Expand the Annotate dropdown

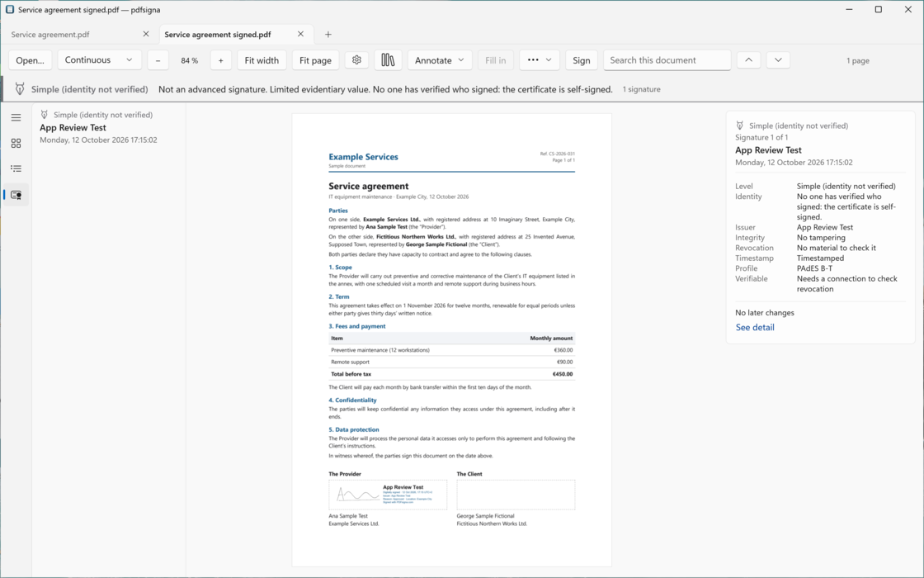coord(440,60)
